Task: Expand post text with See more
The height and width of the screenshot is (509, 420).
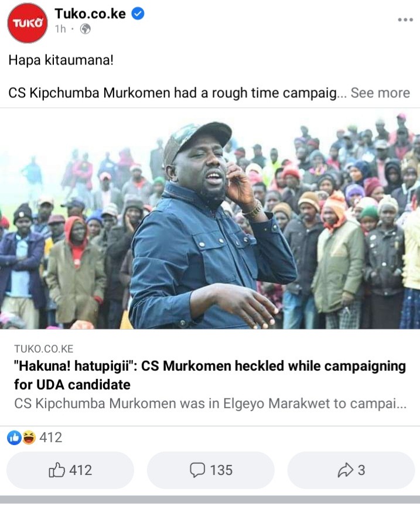Action: tap(380, 93)
